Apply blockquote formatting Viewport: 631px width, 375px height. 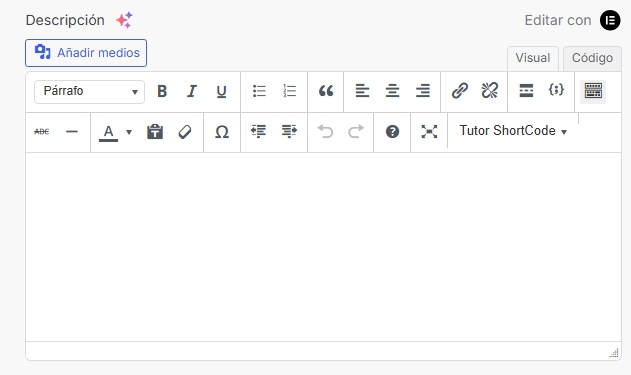(x=326, y=91)
